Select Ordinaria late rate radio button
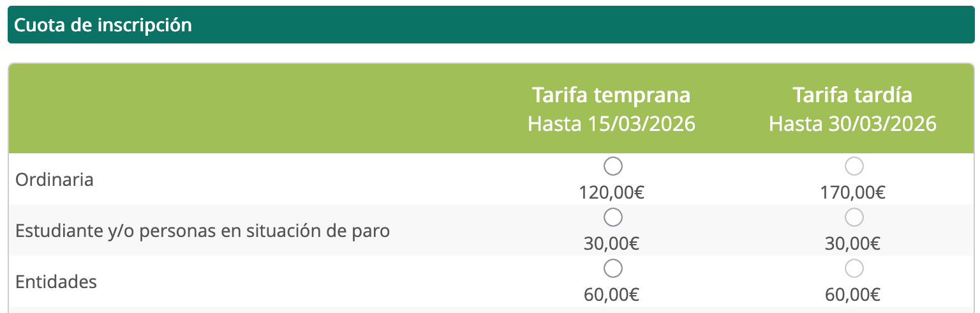This screenshot has width=980, height=313. (x=854, y=167)
